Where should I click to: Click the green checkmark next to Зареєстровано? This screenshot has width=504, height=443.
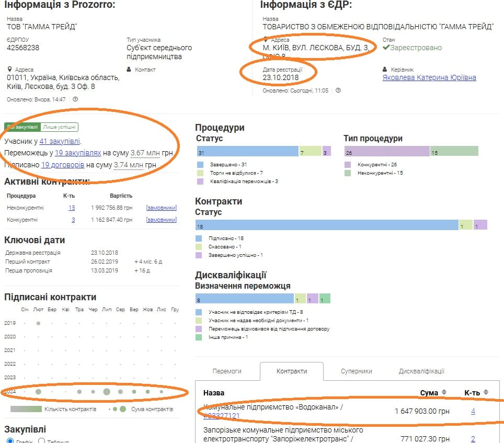(x=386, y=48)
